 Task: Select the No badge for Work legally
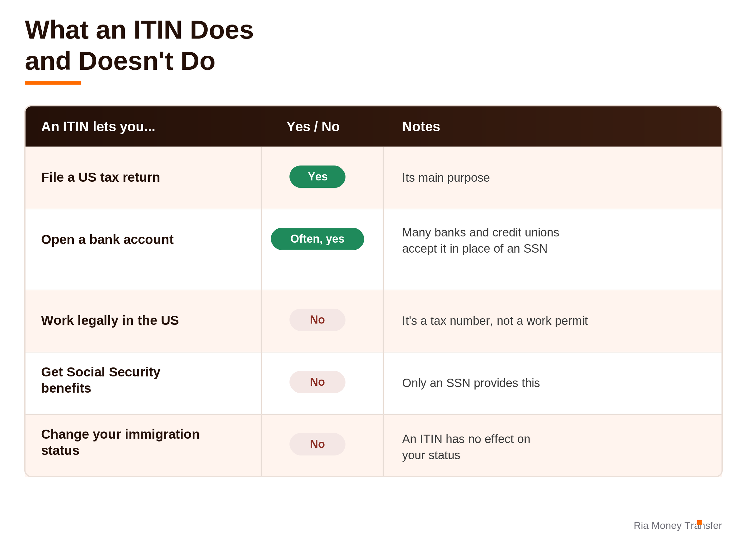[x=317, y=320]
